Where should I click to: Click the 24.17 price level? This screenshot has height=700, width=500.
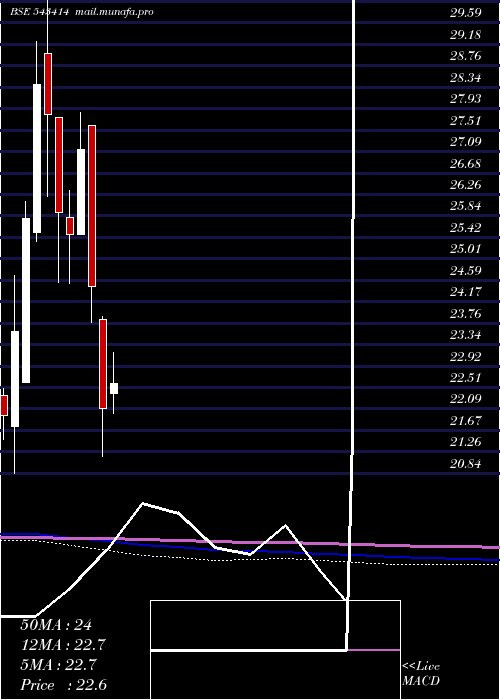(x=466, y=292)
